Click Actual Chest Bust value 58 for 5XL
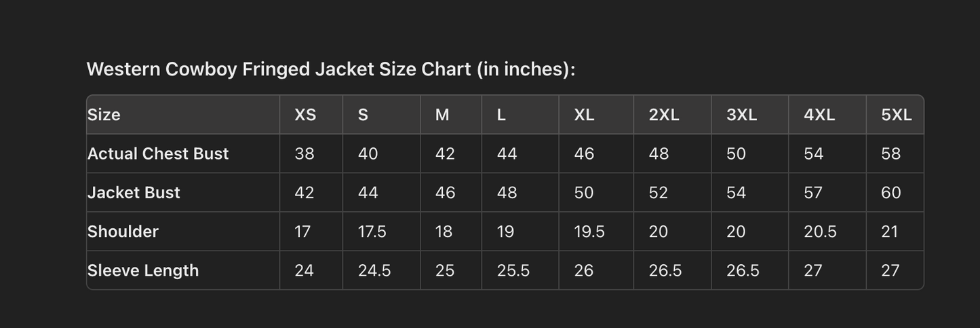 click(891, 153)
